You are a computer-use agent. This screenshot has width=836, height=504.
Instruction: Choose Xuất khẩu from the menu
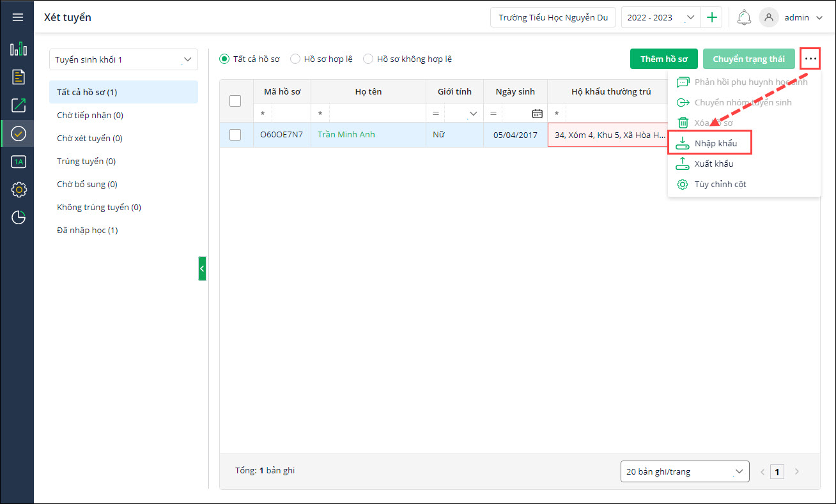click(744, 164)
